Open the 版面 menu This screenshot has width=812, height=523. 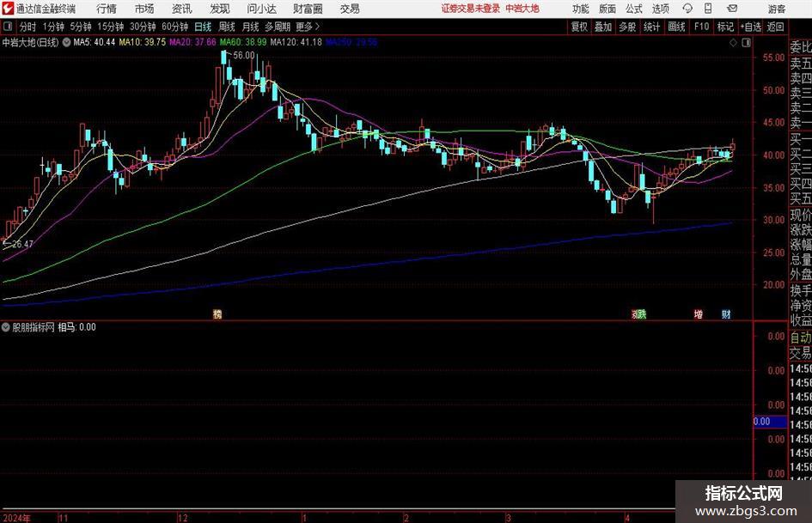coord(607,9)
